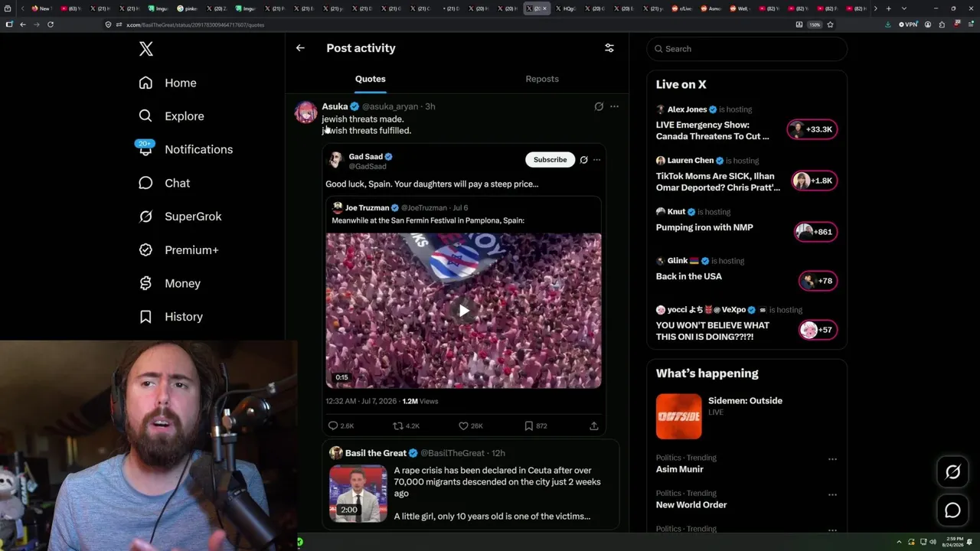
Task: Bookmark this page with the star icon
Action: 830,24
